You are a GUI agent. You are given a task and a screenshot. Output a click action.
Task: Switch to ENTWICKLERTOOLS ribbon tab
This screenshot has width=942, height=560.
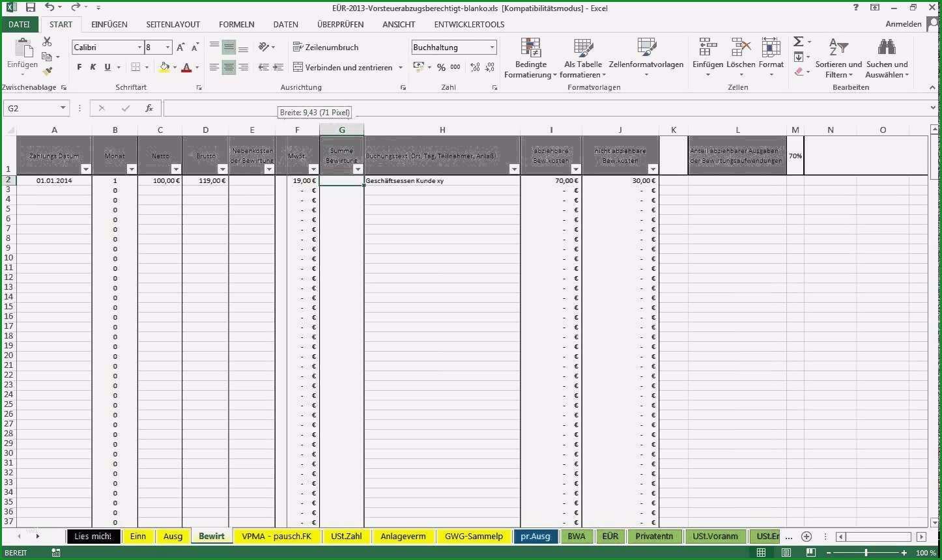click(x=469, y=24)
